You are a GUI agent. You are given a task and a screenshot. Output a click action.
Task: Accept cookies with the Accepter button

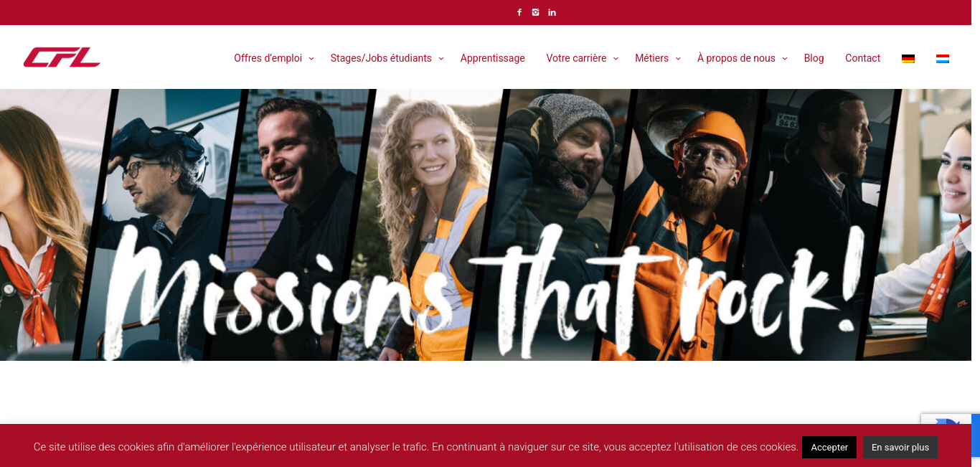click(x=829, y=447)
